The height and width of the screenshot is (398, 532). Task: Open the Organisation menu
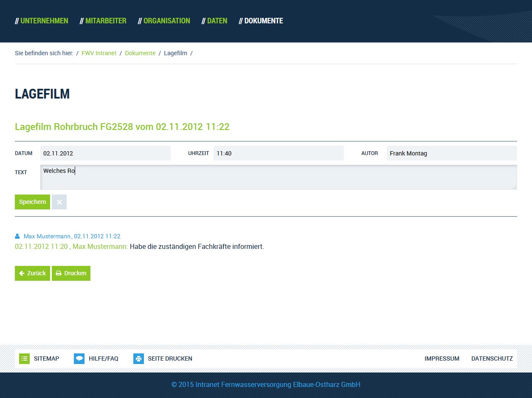pos(164,21)
